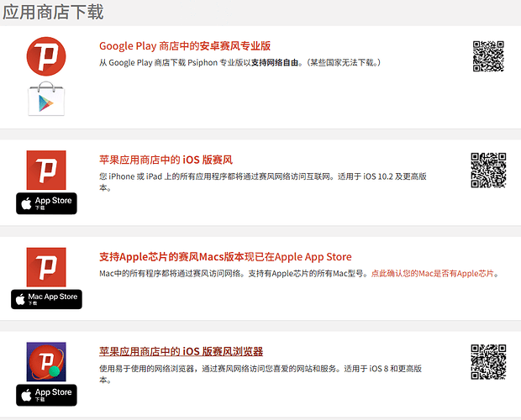
Task: Open the Google Play 安卓赛风专业版 link
Action: pos(185,46)
